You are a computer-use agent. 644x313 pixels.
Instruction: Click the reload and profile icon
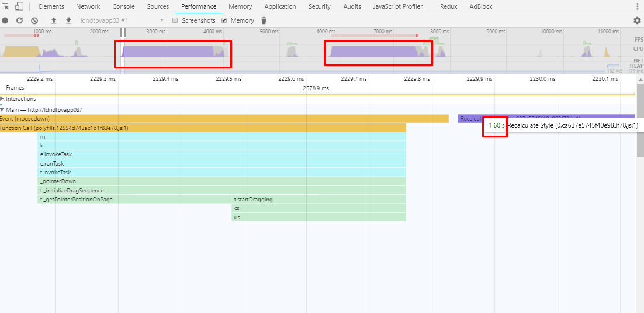pos(19,20)
